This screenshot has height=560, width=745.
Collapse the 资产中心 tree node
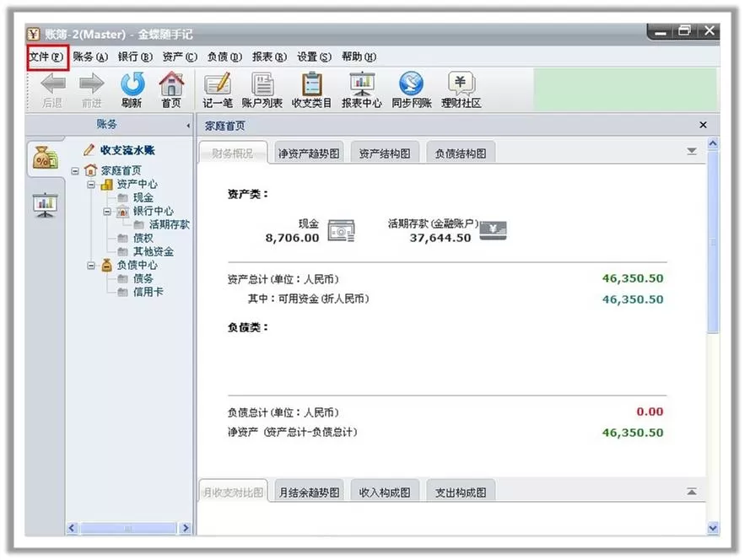point(91,185)
